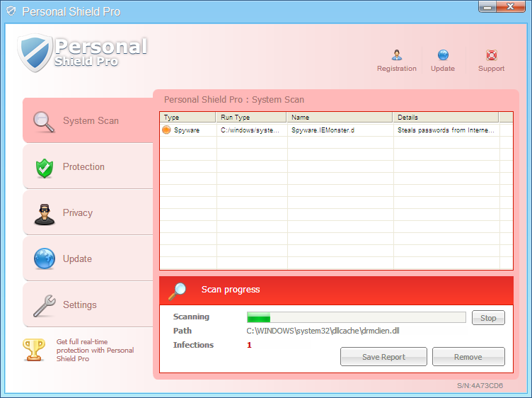
Task: Stop the running scan
Action: pyautogui.click(x=488, y=318)
